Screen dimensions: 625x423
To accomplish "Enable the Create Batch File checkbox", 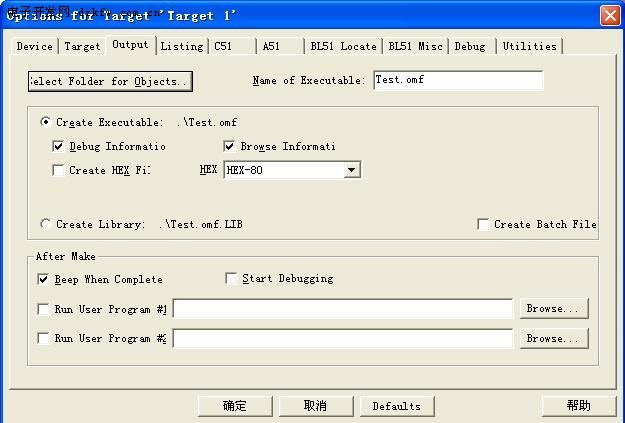I will pos(483,224).
